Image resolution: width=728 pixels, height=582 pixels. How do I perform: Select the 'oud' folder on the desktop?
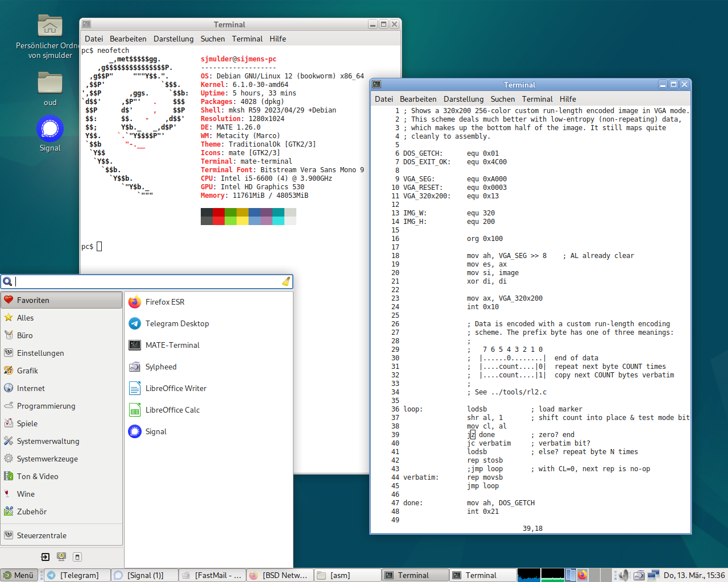pos(50,84)
